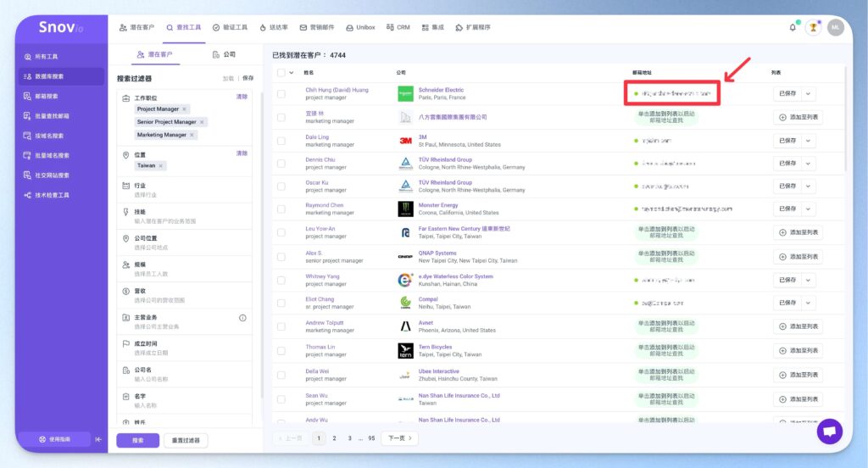Open 已保存 dropdown for Schneider Electric row

(808, 93)
